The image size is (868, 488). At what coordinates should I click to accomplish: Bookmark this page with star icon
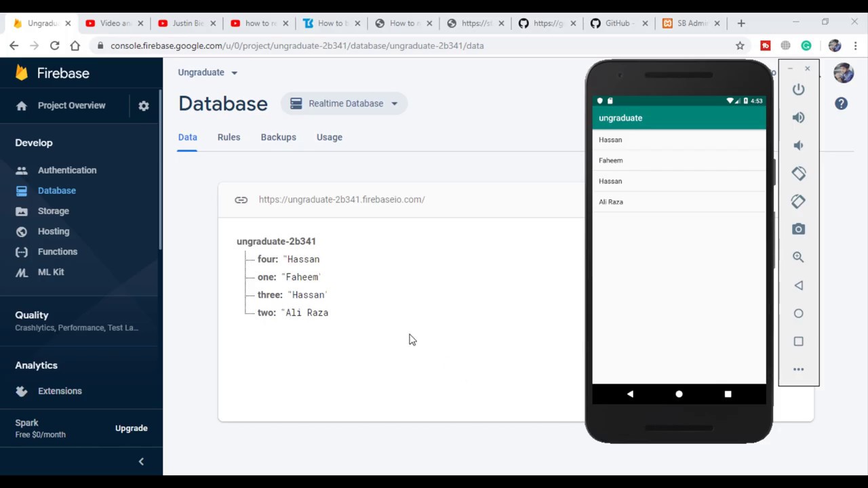[x=740, y=45]
